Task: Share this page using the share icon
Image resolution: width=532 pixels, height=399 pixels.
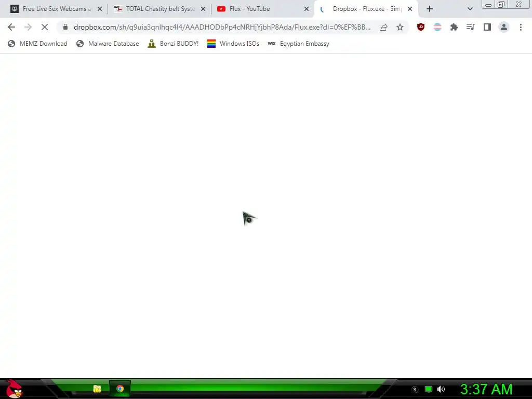Action: click(x=383, y=27)
